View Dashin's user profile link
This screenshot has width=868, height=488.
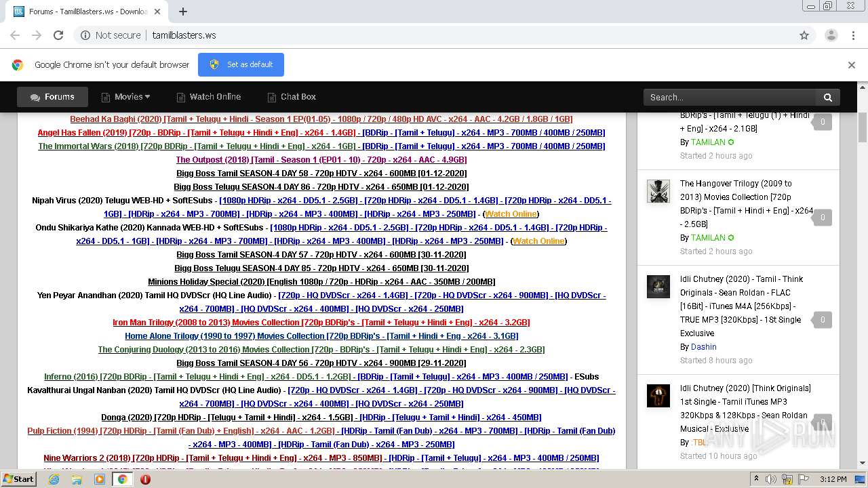(703, 346)
